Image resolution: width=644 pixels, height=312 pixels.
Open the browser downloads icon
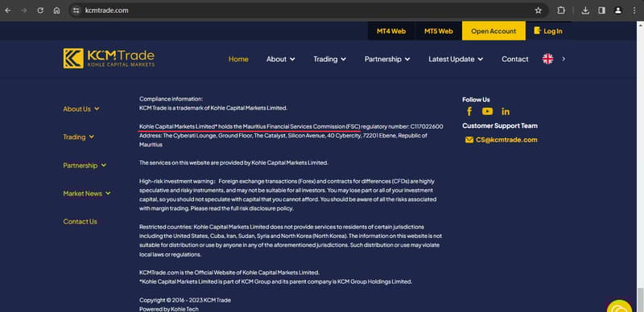click(x=586, y=10)
